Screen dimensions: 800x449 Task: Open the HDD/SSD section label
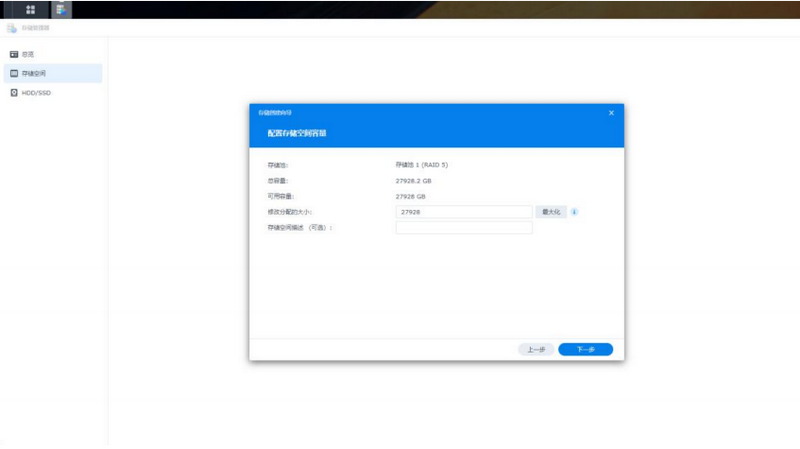click(36, 93)
